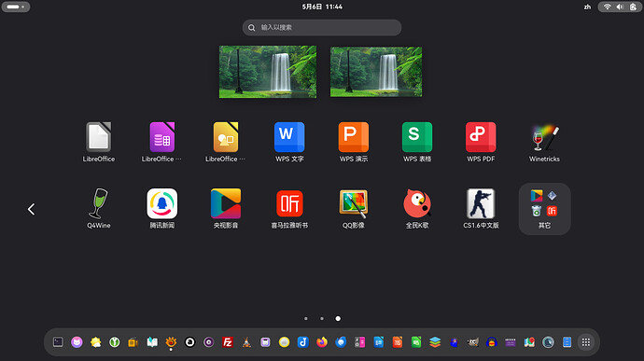The image size is (644, 361).
Task: Open the purple disc app in dock
Action: click(x=209, y=341)
